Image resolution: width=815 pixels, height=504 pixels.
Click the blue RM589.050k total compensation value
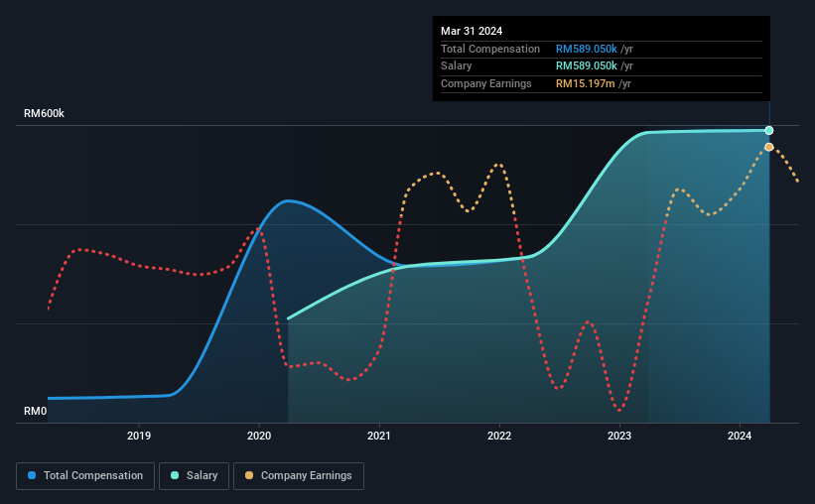click(x=587, y=49)
